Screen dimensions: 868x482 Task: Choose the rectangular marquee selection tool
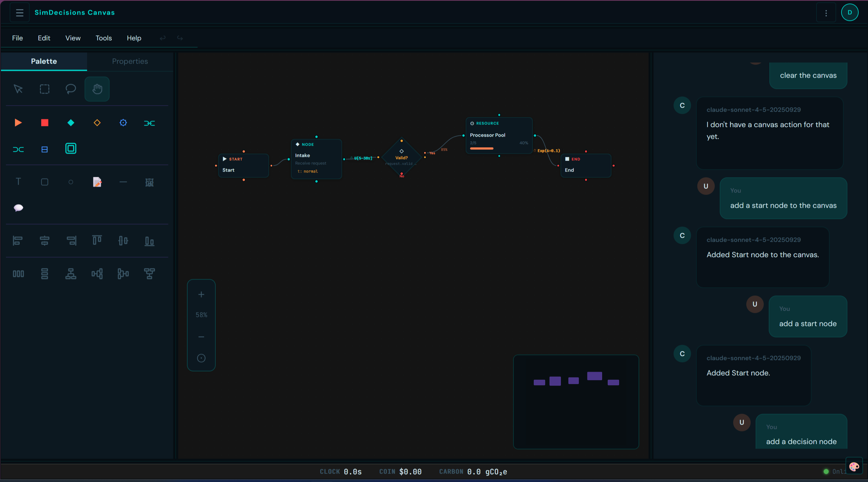[x=45, y=89]
